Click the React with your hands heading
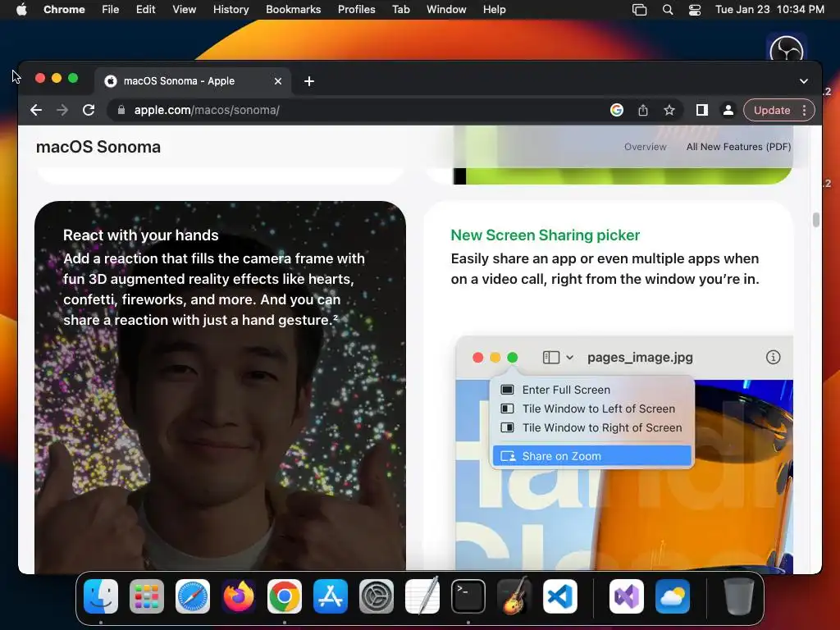The height and width of the screenshot is (630, 840). [141, 235]
